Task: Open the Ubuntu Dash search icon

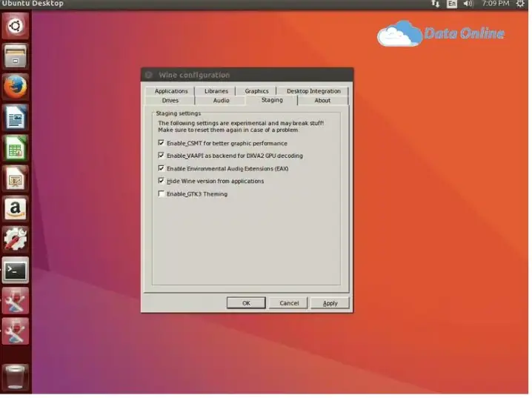Action: 16,26
